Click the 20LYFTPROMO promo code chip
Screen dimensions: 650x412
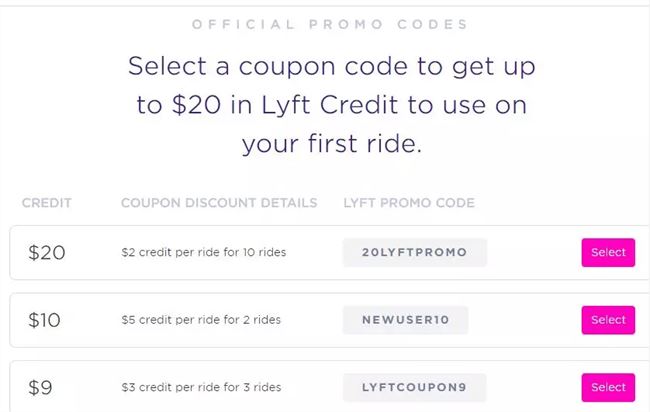[x=414, y=252]
